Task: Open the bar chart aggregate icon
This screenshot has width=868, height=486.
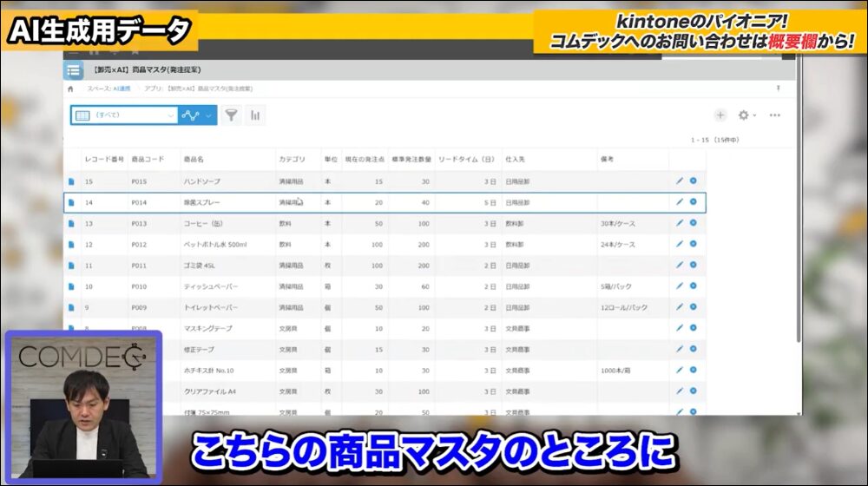Action: 255,115
